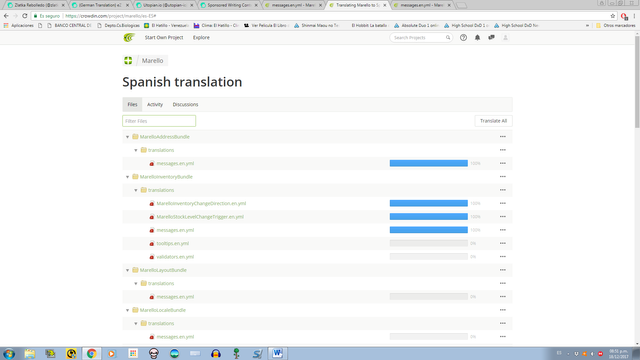
Task: Open the notifications bell icon
Action: coord(477,38)
